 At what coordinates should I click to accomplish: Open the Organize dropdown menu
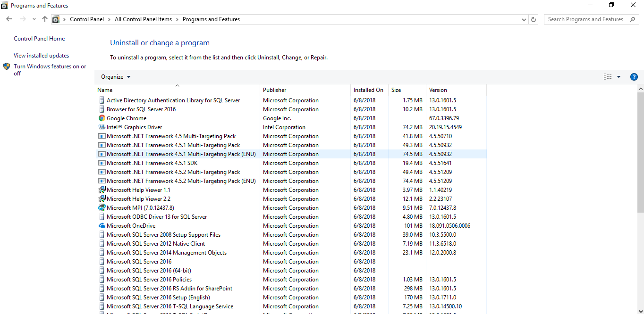[116, 77]
